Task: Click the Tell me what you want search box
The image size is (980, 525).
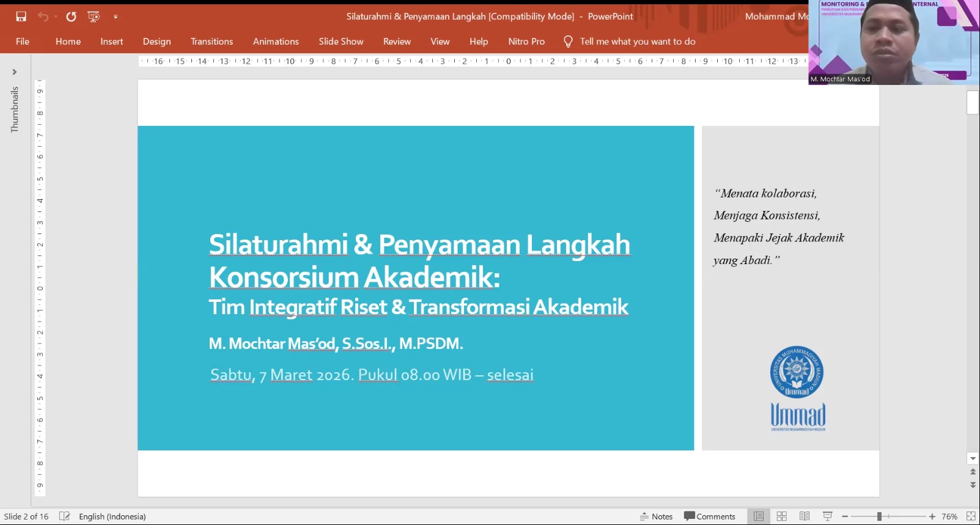Action: pyautogui.click(x=637, y=42)
